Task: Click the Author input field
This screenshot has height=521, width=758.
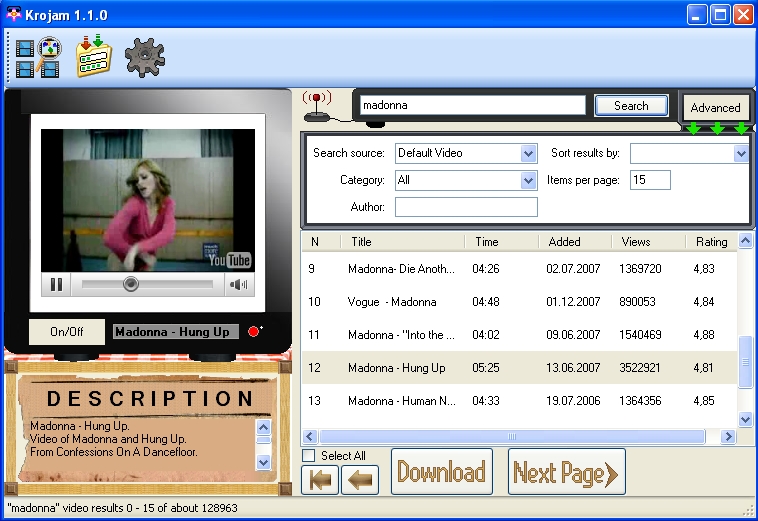Action: 466,207
